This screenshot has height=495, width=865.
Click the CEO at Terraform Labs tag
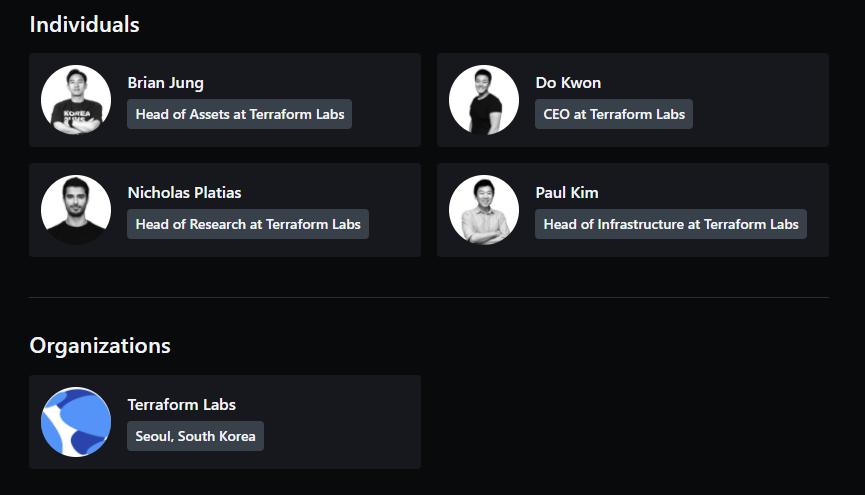point(614,114)
